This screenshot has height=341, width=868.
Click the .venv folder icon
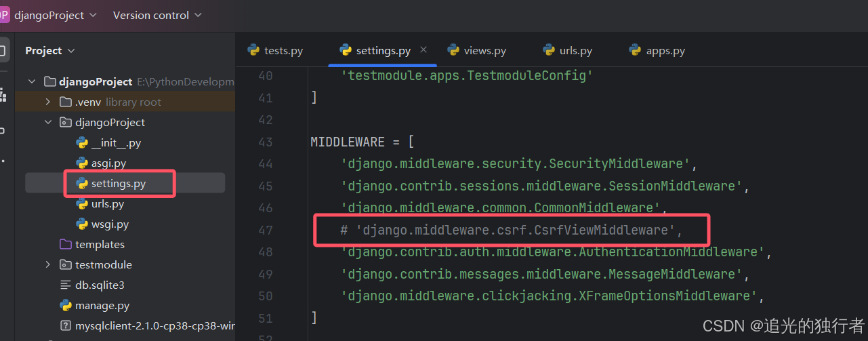tap(66, 102)
